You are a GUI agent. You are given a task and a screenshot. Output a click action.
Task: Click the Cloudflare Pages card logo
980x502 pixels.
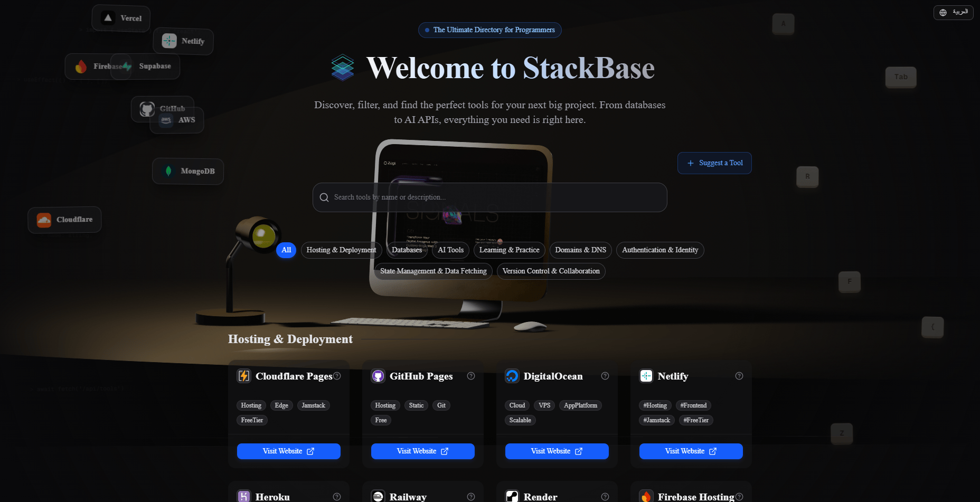243,376
